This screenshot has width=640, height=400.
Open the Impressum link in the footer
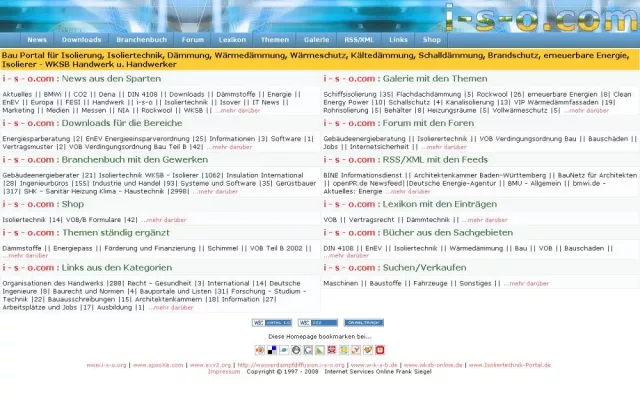[224, 372]
